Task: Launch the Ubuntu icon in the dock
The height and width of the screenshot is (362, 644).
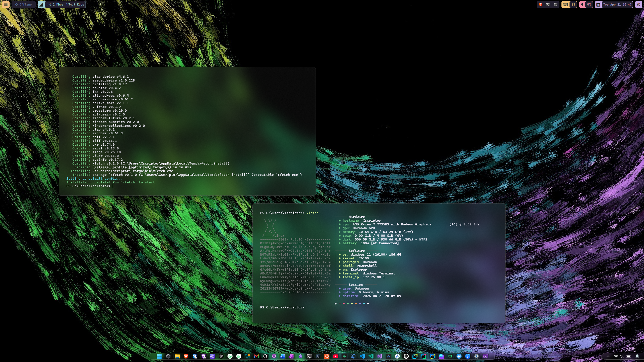Action: click(x=327, y=356)
